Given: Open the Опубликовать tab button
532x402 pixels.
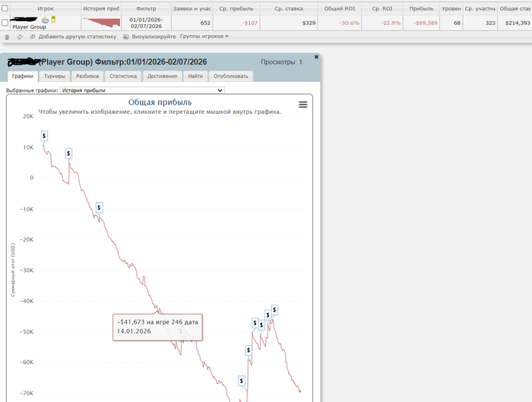Looking at the screenshot, I should click(231, 76).
